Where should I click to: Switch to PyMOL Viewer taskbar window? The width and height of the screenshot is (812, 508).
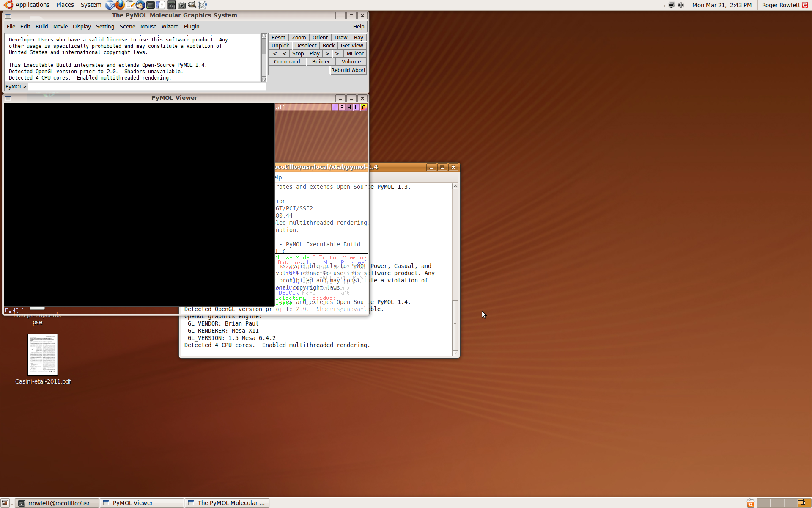click(x=142, y=503)
